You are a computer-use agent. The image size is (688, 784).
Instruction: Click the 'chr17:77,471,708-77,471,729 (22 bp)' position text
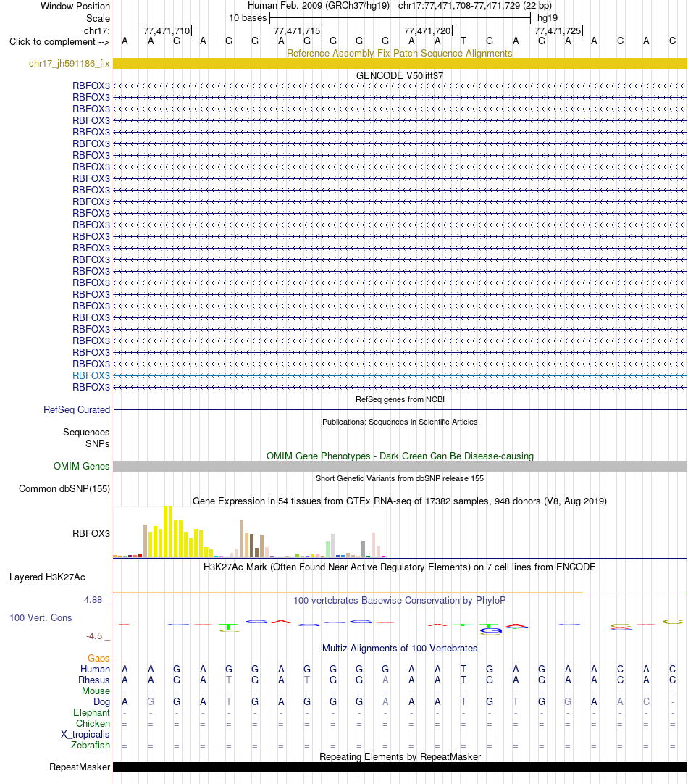[x=475, y=6]
